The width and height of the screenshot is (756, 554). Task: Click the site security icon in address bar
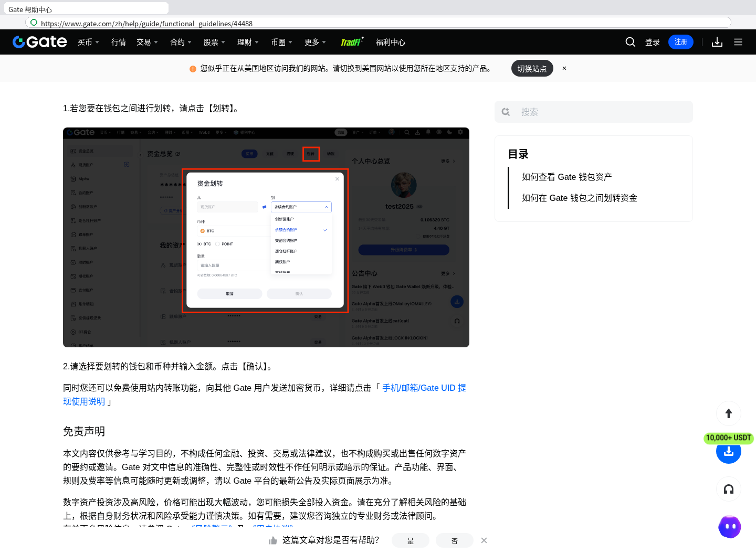pyautogui.click(x=34, y=23)
